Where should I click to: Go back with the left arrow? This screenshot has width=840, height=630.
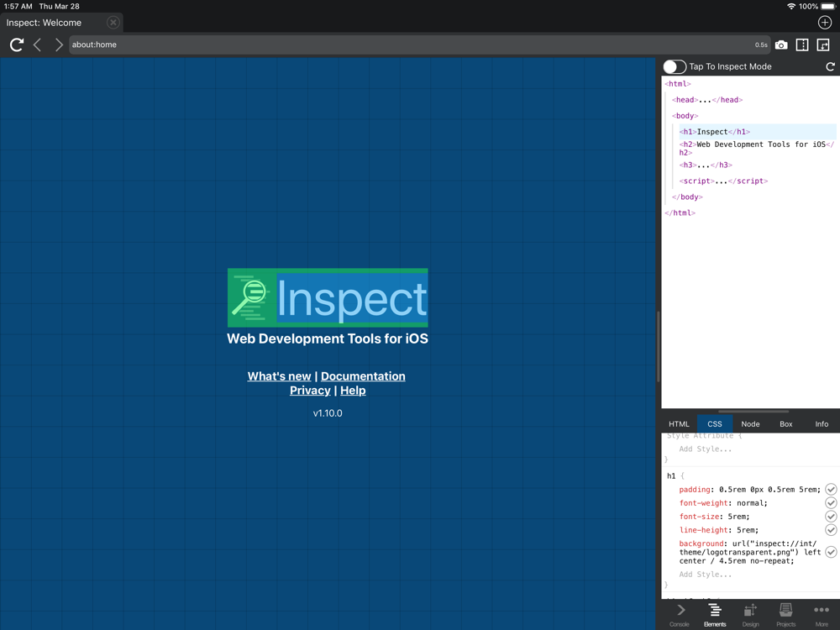37,45
